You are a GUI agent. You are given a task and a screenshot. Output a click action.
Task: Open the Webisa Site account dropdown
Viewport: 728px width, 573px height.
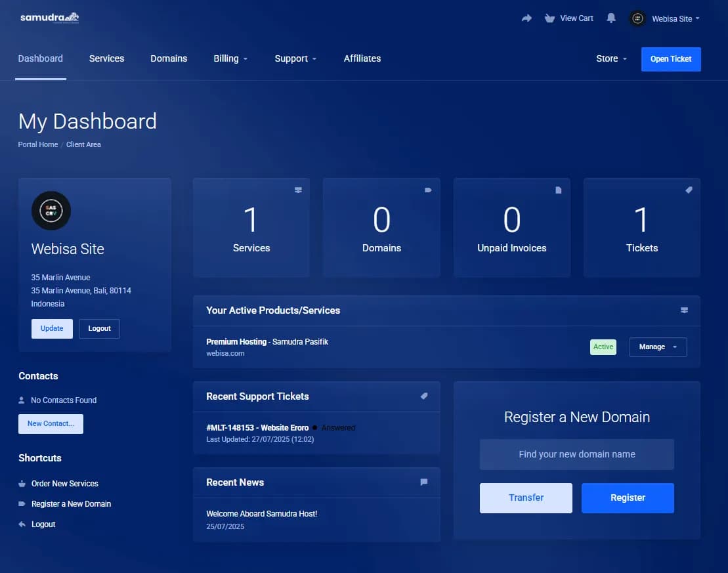pos(665,18)
